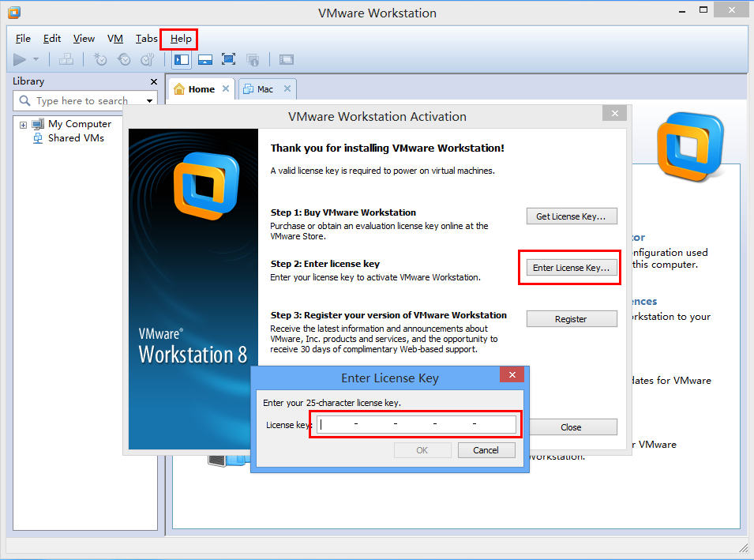Close the Library panel

154,82
